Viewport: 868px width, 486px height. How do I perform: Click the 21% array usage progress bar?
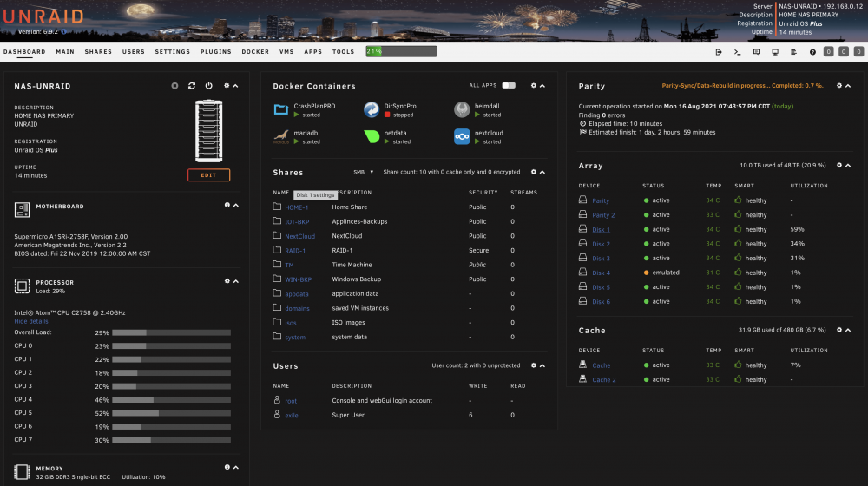(401, 51)
